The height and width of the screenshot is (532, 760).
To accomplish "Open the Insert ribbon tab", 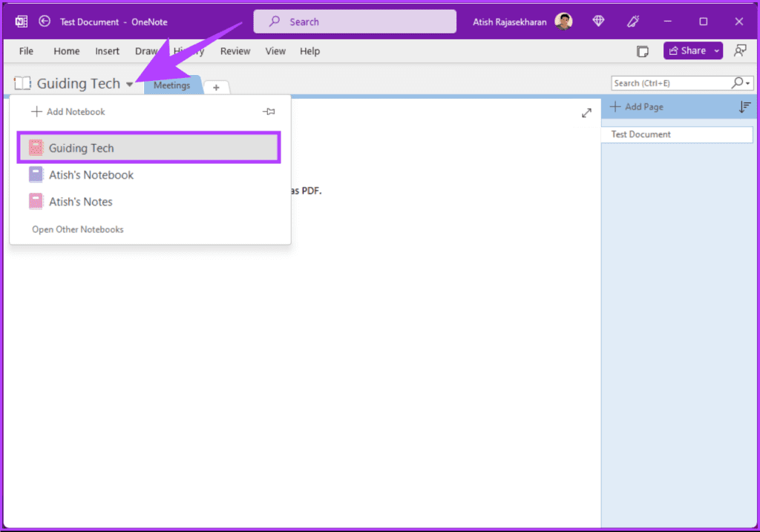I will click(x=107, y=51).
